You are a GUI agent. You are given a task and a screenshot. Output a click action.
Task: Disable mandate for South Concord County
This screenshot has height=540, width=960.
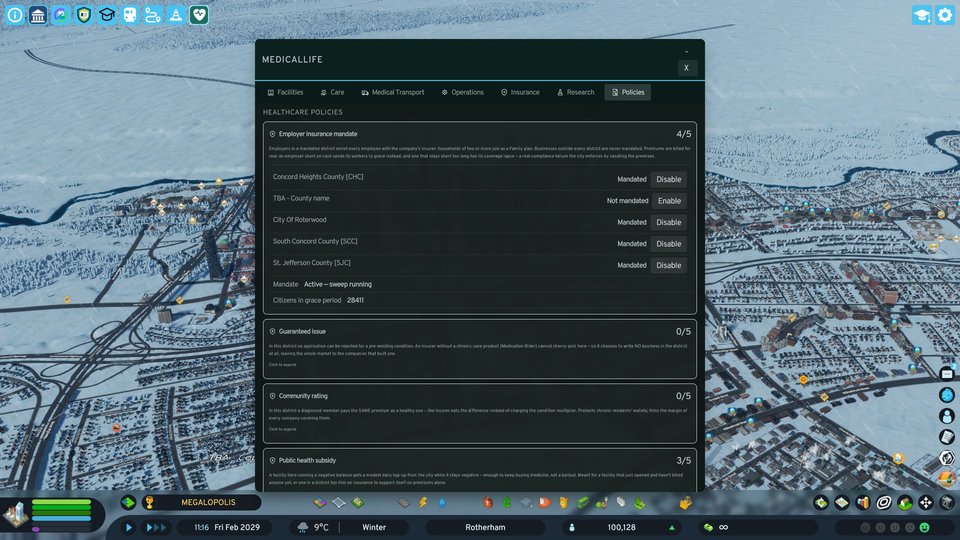[x=669, y=244]
